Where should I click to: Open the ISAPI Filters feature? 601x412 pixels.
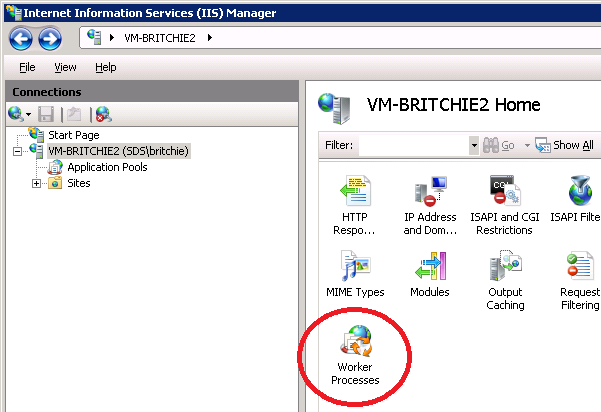(x=576, y=199)
